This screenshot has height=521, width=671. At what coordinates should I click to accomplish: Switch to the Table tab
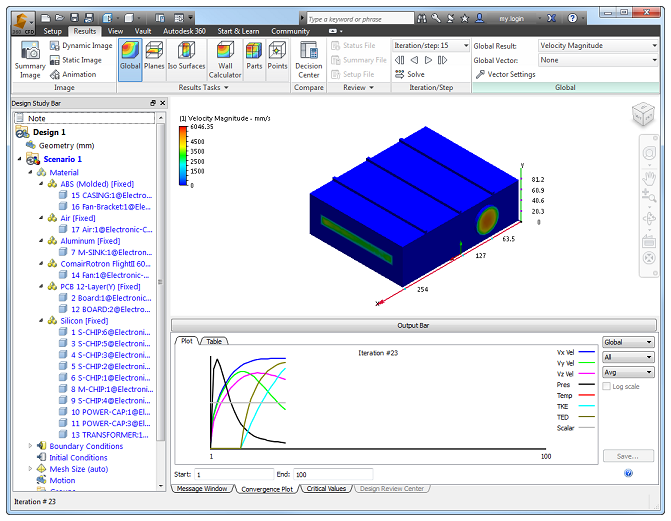click(214, 341)
